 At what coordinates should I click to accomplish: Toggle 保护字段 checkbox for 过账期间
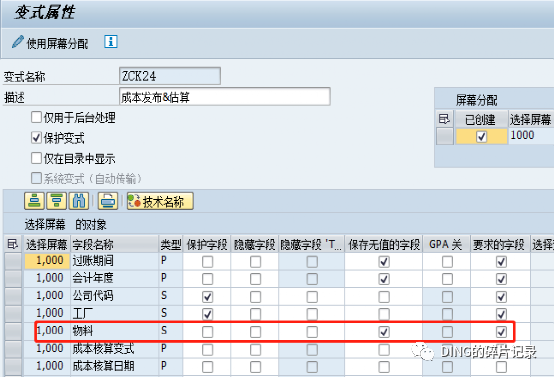207,262
